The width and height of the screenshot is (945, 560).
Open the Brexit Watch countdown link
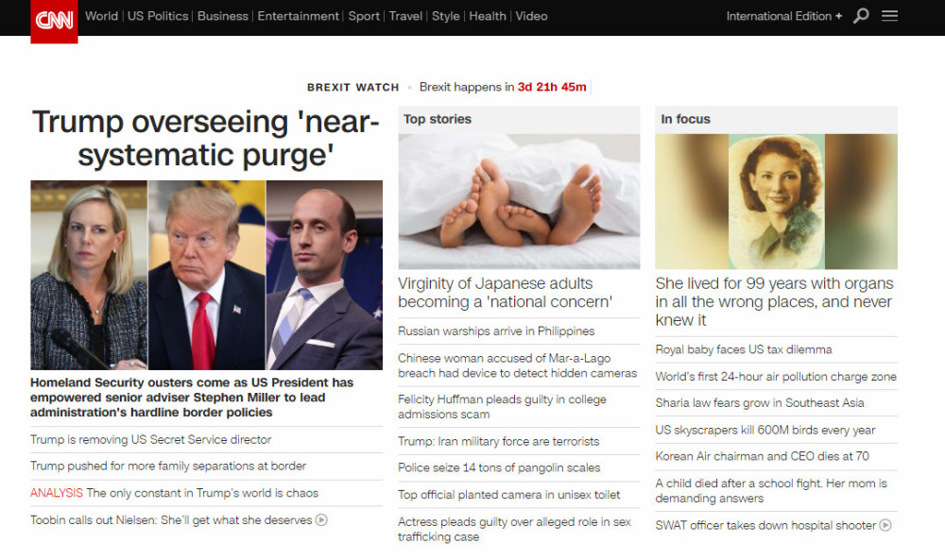[503, 87]
